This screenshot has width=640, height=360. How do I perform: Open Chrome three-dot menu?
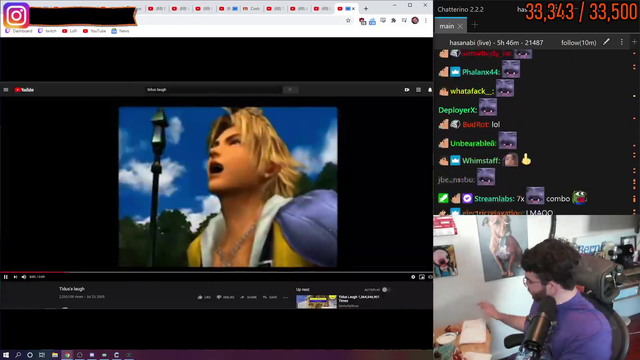[x=426, y=20]
